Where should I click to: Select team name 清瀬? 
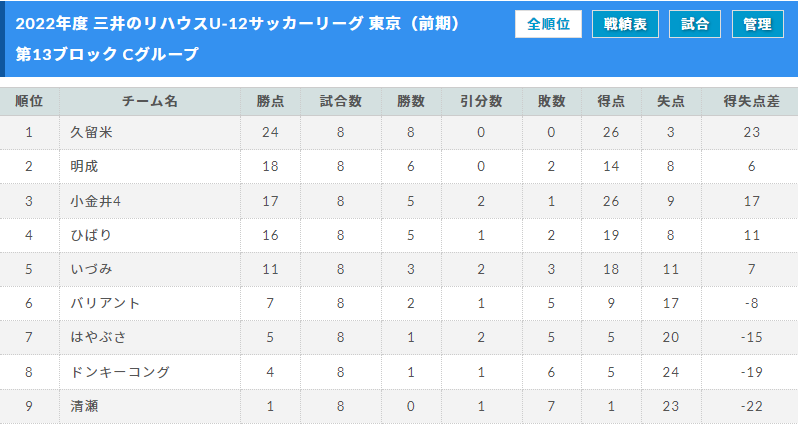(x=84, y=406)
